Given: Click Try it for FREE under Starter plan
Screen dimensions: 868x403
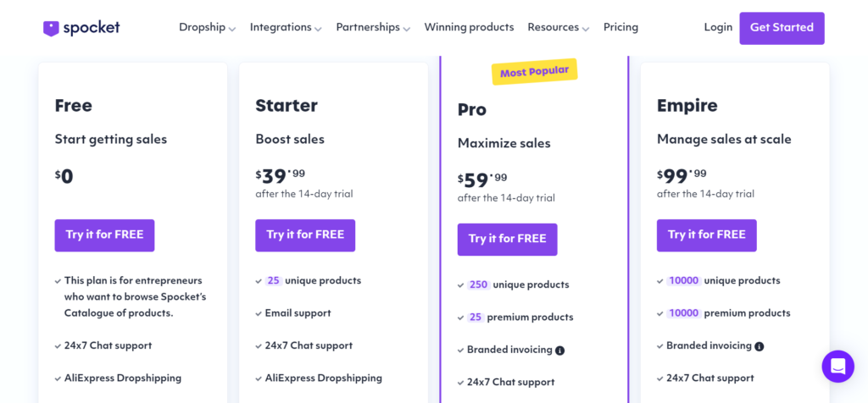Looking at the screenshot, I should [305, 235].
